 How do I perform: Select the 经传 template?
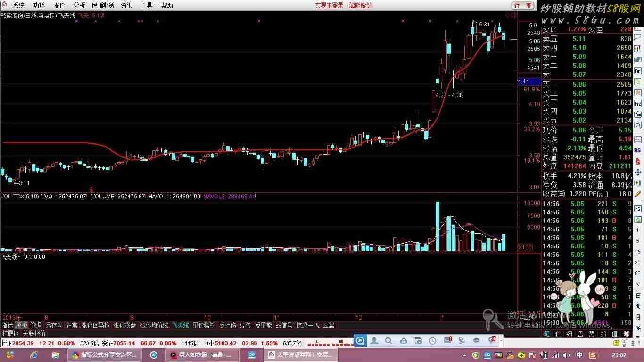(245, 325)
